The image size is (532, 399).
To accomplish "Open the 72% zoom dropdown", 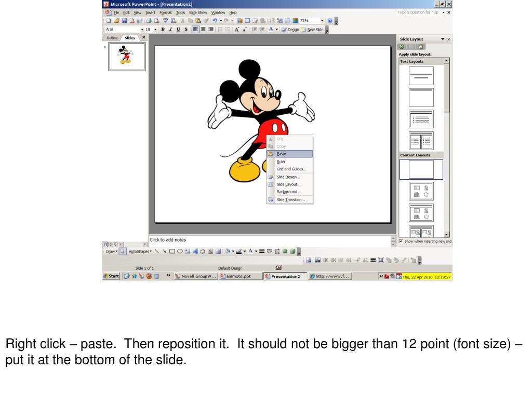I will point(322,21).
